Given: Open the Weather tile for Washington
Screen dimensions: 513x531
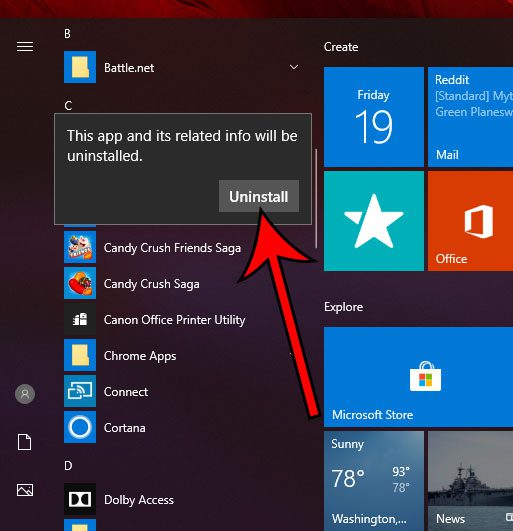Looking at the screenshot, I should [374, 481].
